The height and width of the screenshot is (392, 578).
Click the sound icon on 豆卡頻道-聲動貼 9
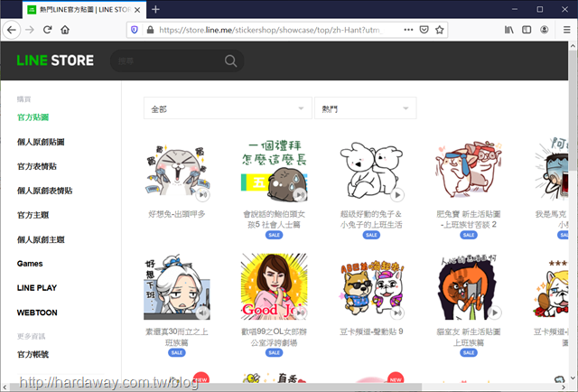(x=397, y=313)
